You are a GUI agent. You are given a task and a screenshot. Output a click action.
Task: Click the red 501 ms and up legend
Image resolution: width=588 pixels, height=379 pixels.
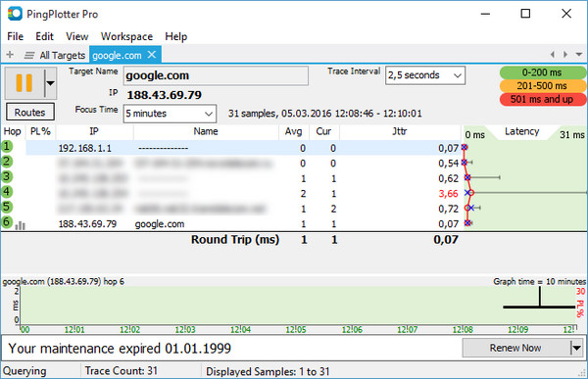click(x=543, y=99)
